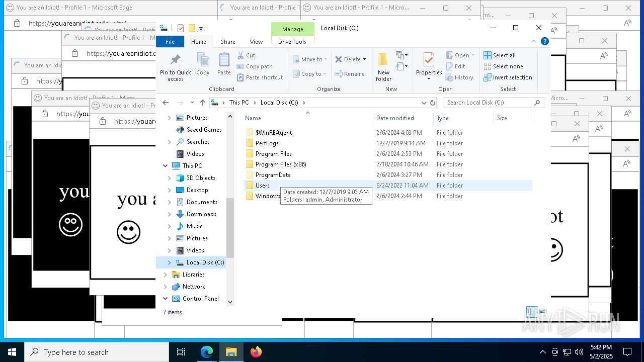Viewport: 644px width, 362px height.
Task: Select the Home ribbon tab
Action: [198, 42]
